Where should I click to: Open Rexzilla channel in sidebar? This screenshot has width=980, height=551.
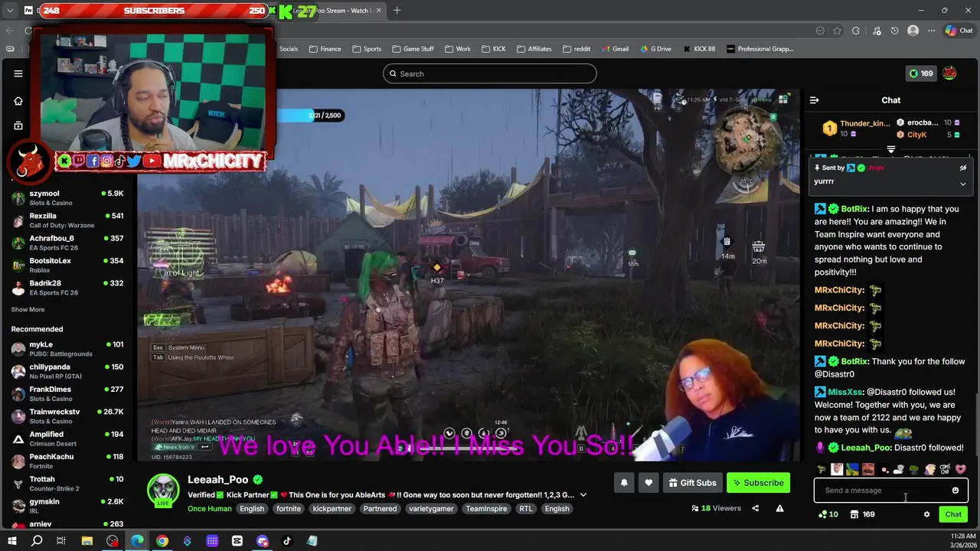click(x=67, y=220)
